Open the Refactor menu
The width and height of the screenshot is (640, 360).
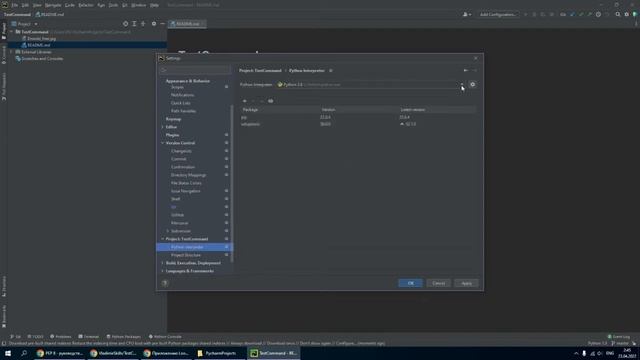[x=86, y=5]
